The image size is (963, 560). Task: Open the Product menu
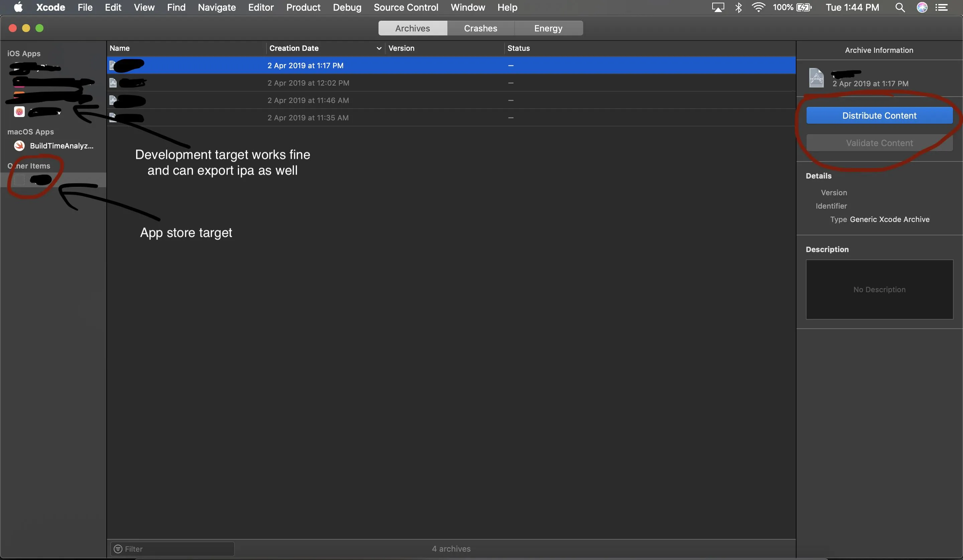(303, 7)
